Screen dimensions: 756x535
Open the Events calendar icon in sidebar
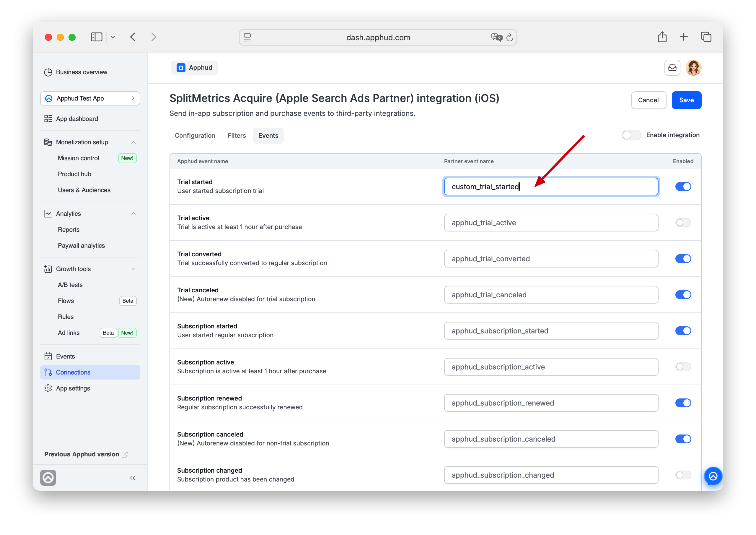pos(48,357)
